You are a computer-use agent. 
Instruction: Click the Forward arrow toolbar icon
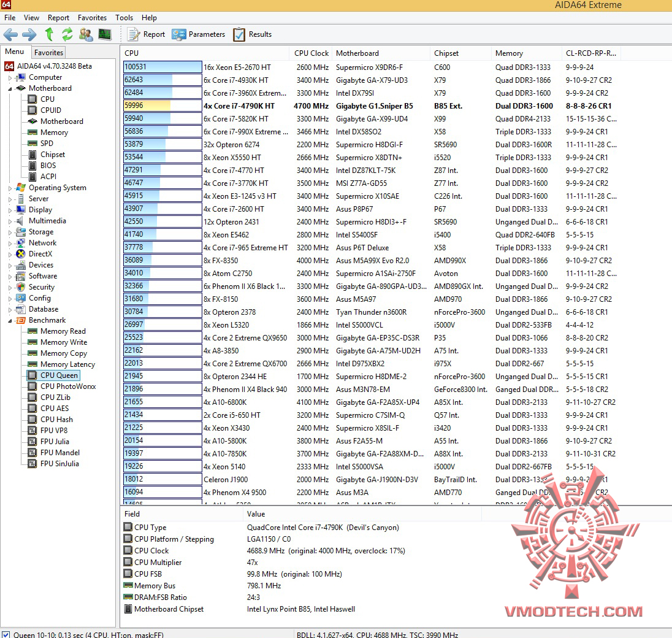(x=29, y=34)
